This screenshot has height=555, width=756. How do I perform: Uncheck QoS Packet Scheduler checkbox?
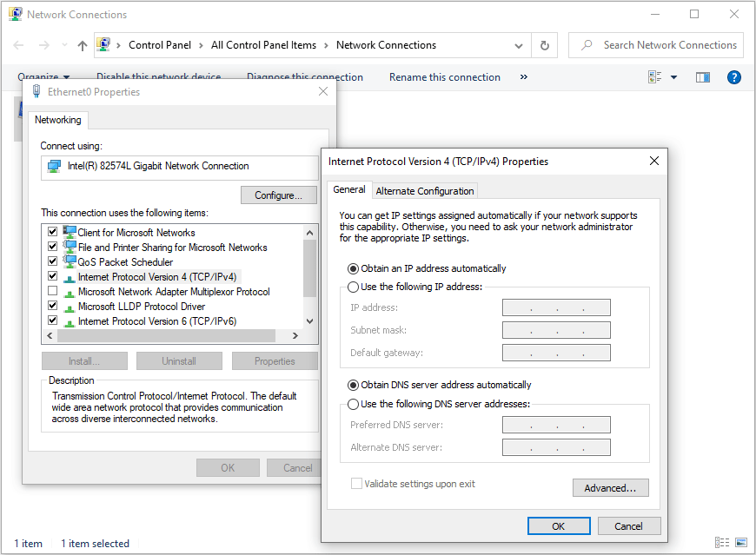52,261
